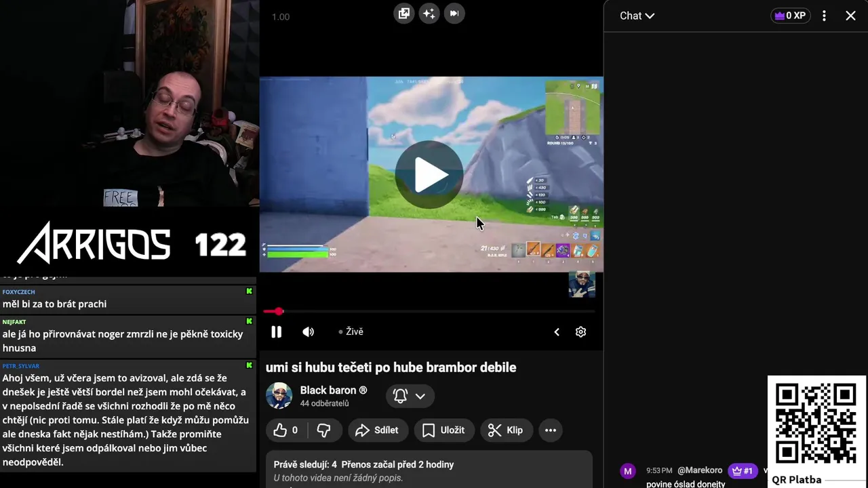Click the Živě live indicator
The width and height of the screenshot is (868, 488).
click(351, 331)
